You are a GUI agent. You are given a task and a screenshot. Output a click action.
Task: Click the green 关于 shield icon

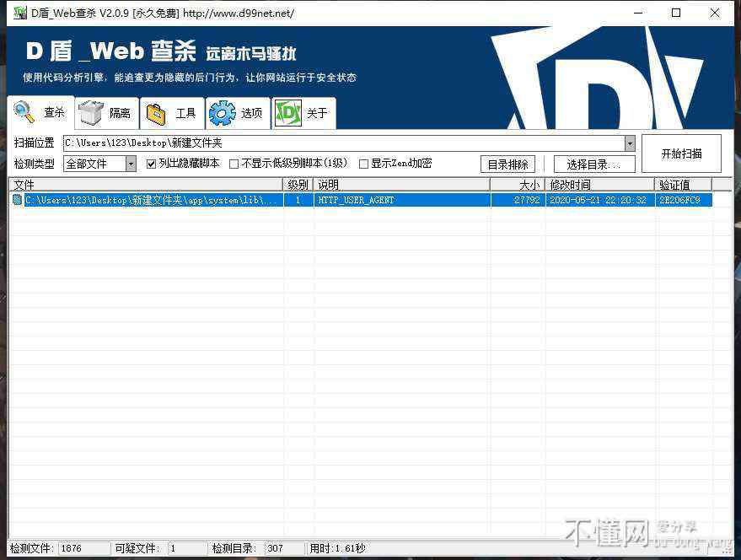coord(288,113)
